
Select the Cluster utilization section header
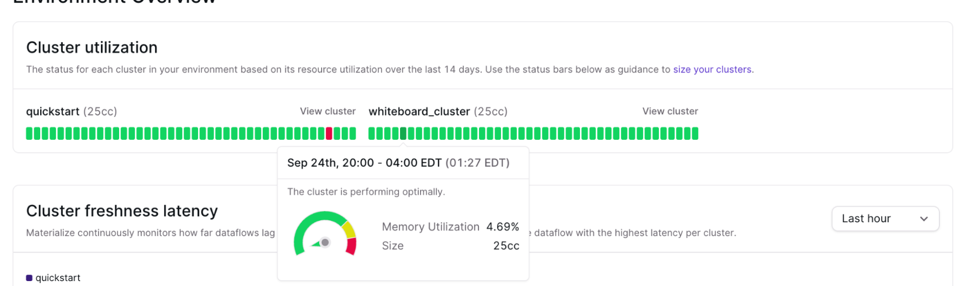click(92, 47)
